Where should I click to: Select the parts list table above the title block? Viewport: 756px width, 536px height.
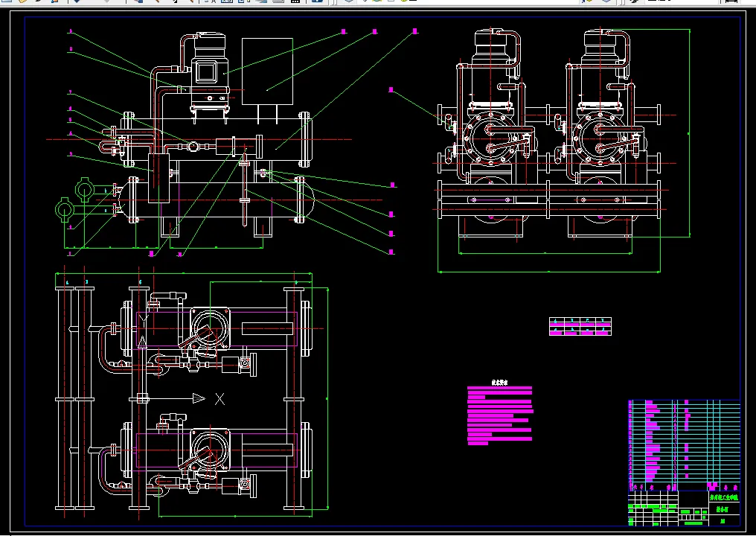pos(684,446)
